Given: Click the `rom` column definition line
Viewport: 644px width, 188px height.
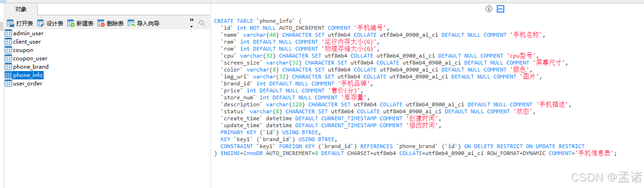Looking at the screenshot, I should click(x=300, y=49).
